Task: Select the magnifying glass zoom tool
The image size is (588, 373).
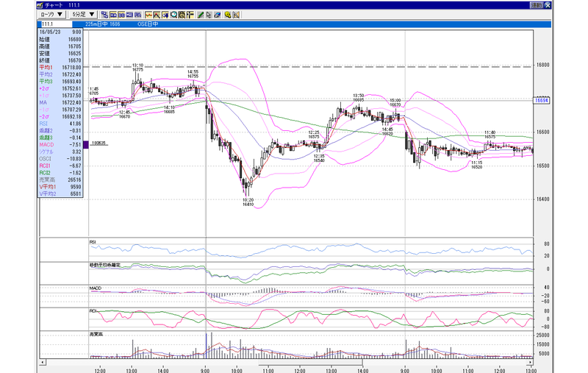Action: point(173,15)
